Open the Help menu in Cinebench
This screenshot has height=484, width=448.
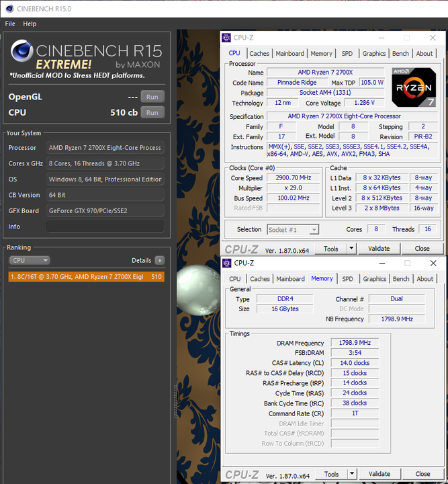(30, 24)
